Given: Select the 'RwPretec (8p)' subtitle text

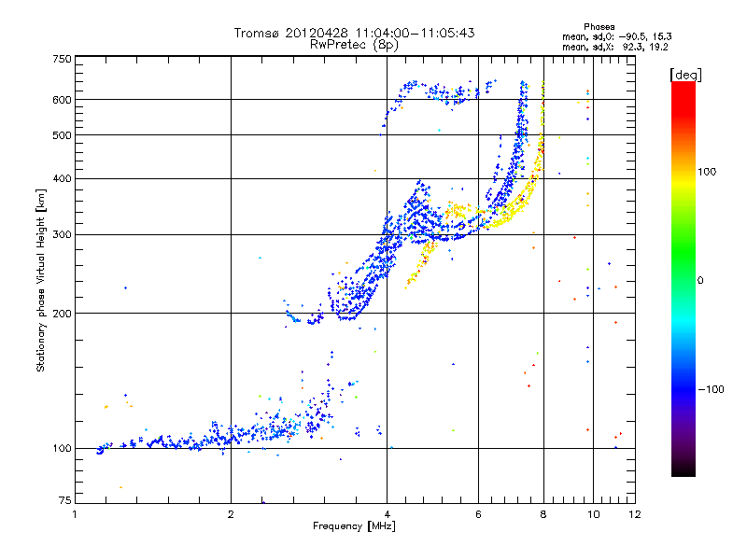Looking at the screenshot, I should click(x=354, y=45).
